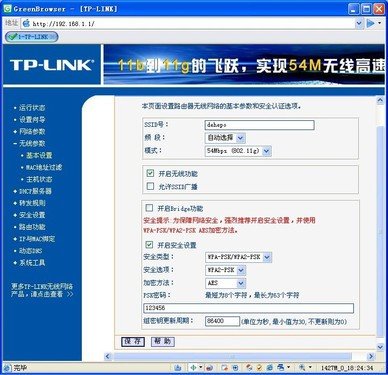Click the first blue status bar icon
This screenshot has width=388, height=375.
(178, 368)
